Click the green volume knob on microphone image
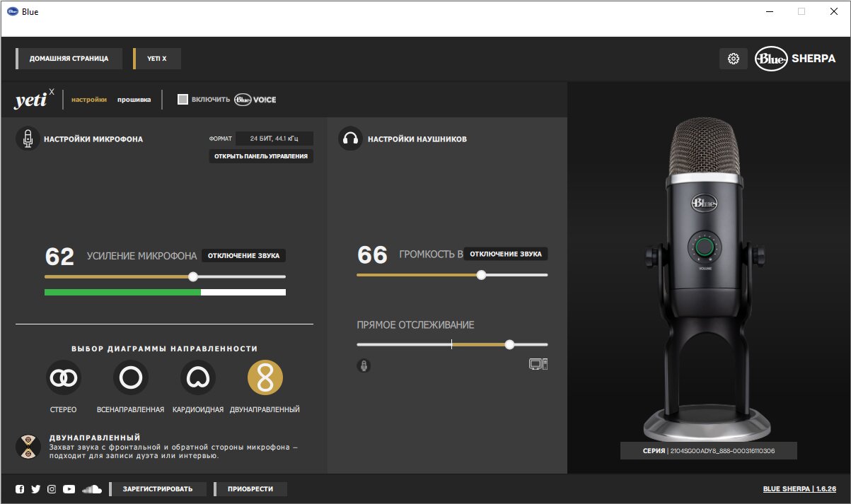 [705, 247]
